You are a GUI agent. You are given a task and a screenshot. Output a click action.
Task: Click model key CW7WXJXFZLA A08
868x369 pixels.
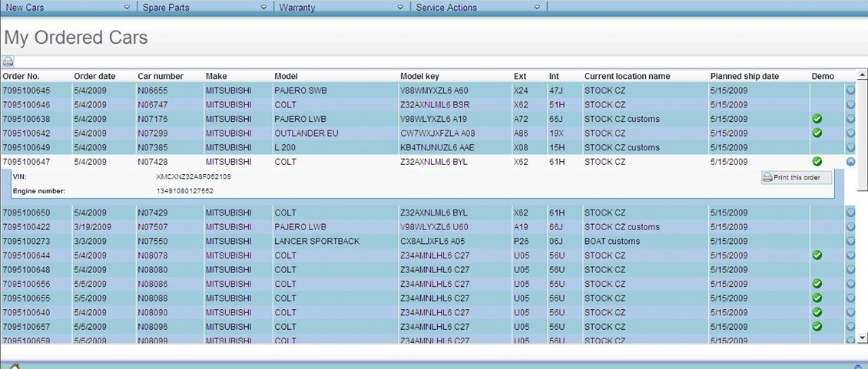[437, 133]
